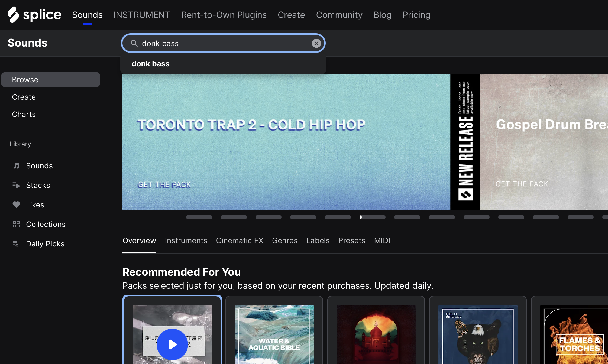Image resolution: width=608 pixels, height=364 pixels.
Task: Open Charts in the sidebar
Action: point(24,114)
